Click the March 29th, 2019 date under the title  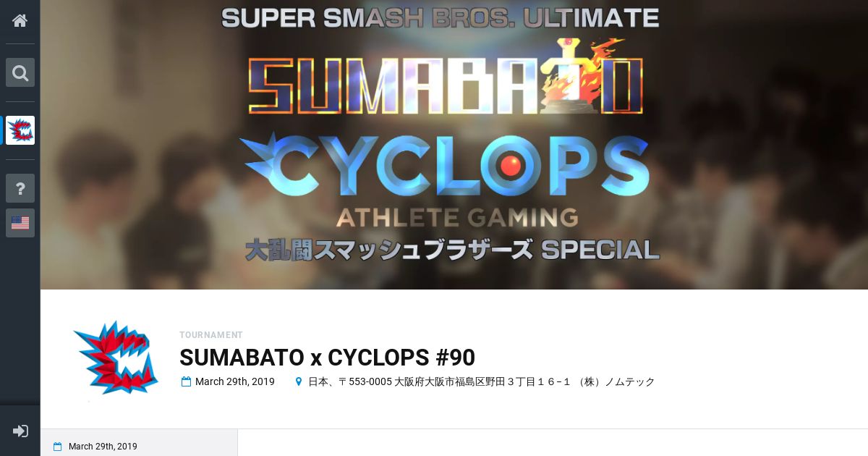(x=235, y=381)
